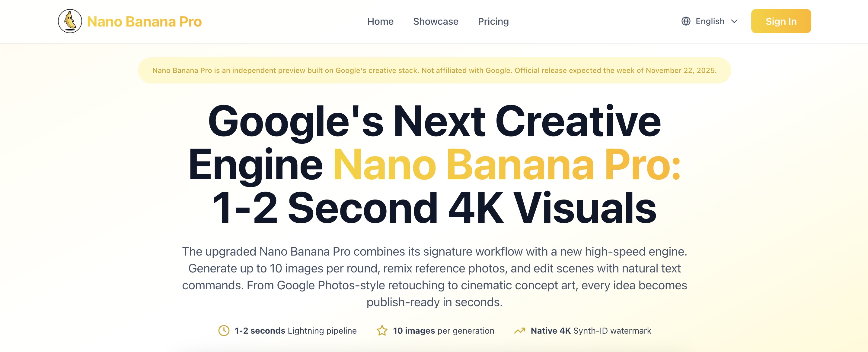Viewport: 868px width, 352px height.
Task: Click the Sign In button
Action: coord(781,21)
